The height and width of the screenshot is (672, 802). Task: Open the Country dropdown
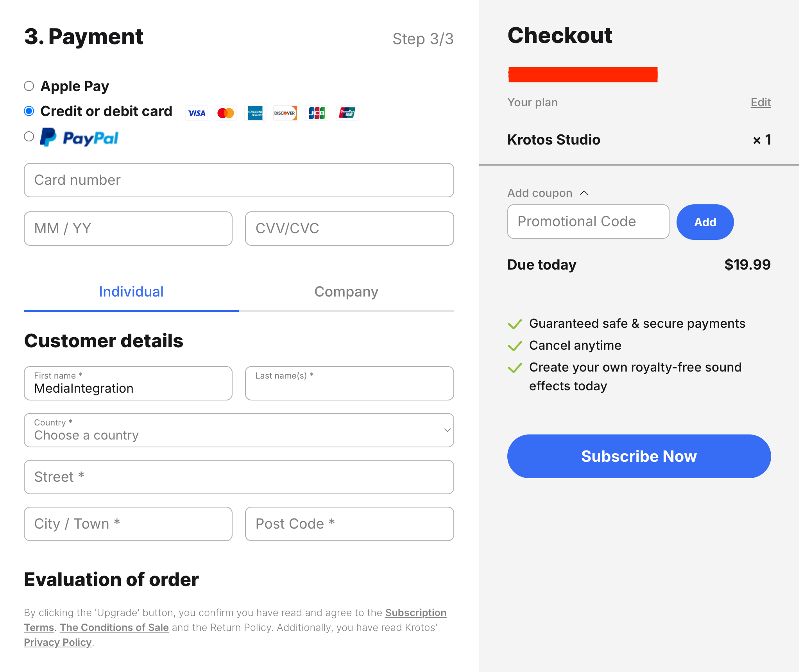point(239,430)
